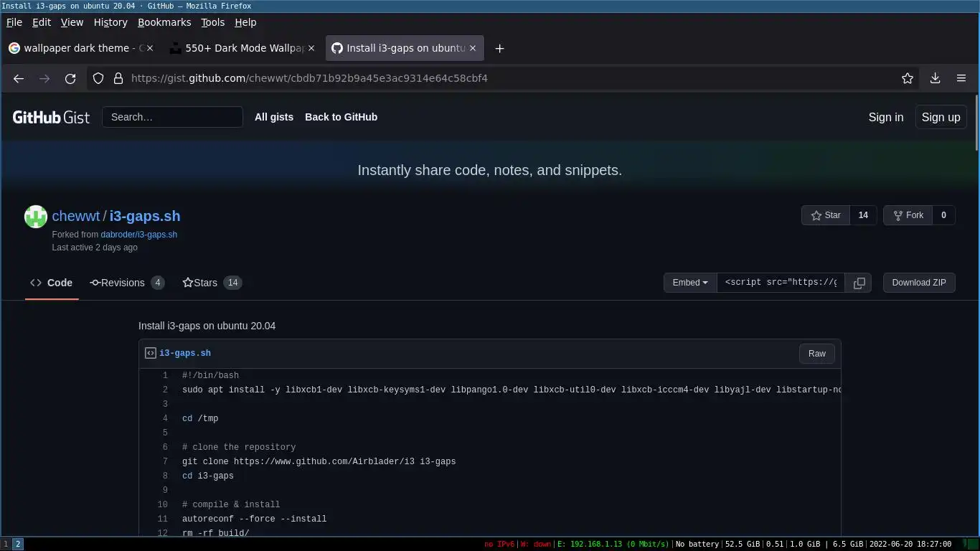Viewport: 980px width, 551px height.
Task: Close the 'Install i3-gaps on ubuntu' tab
Action: 472,48
